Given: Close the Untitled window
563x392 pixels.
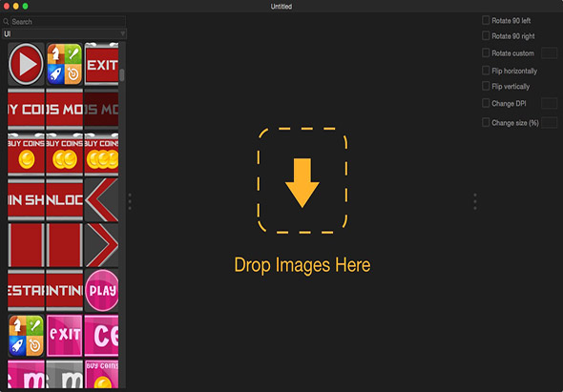Looking at the screenshot, I should click(7, 6).
